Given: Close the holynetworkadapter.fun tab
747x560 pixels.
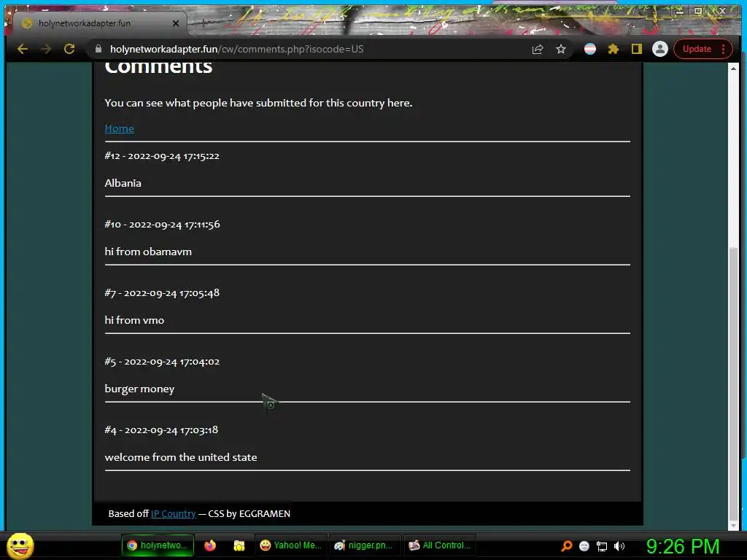Looking at the screenshot, I should [x=175, y=23].
